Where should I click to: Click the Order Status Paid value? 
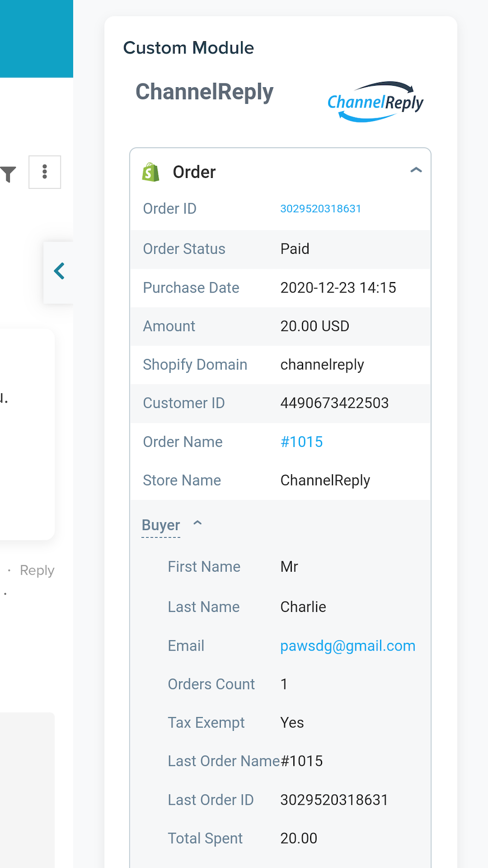click(x=295, y=249)
